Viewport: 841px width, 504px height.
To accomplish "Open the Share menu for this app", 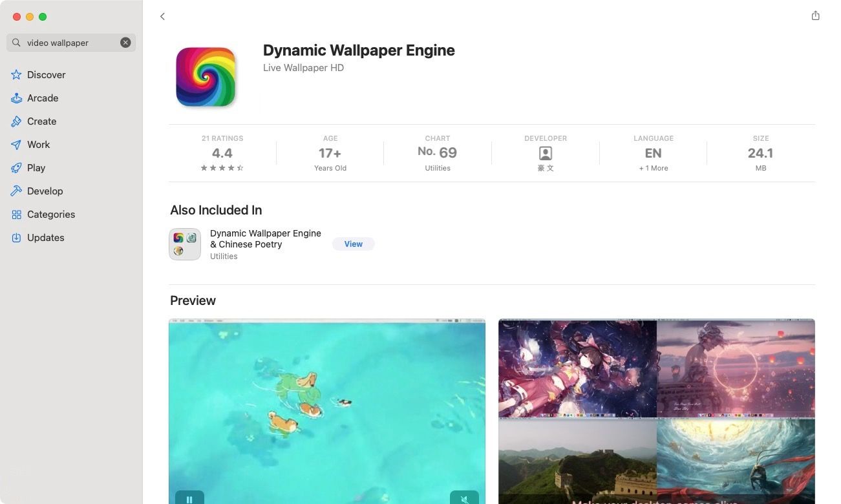I will pos(815,16).
